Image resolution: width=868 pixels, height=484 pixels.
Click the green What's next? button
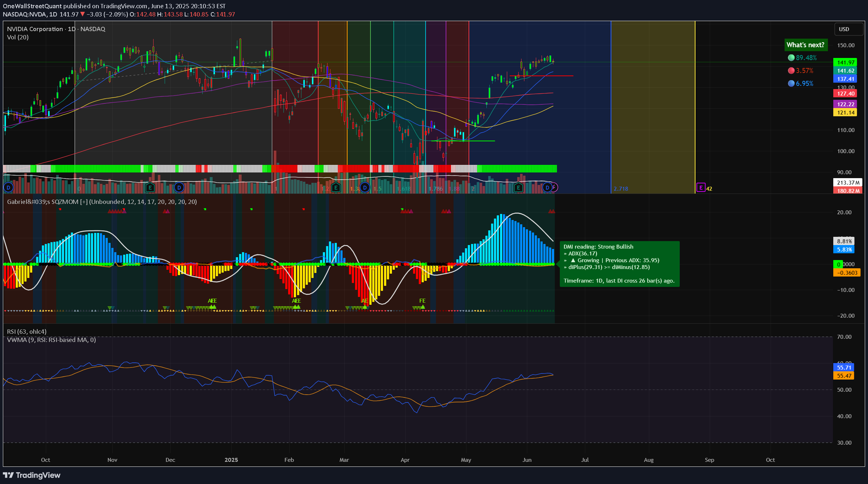click(x=806, y=45)
